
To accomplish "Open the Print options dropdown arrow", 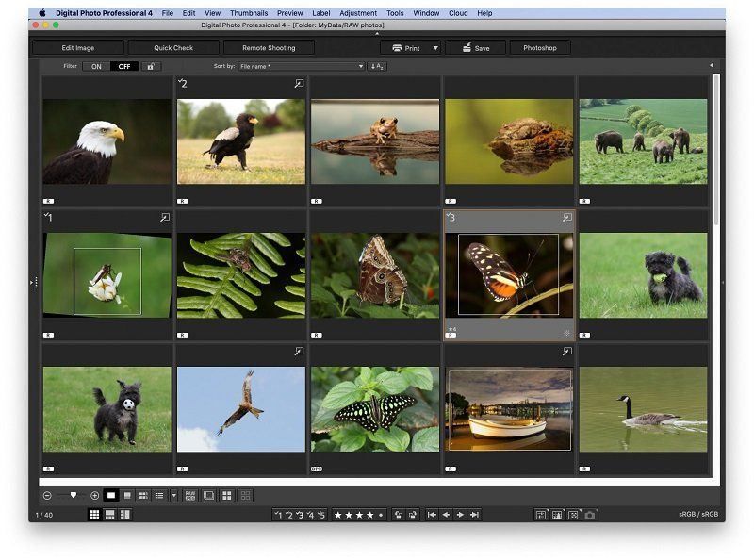I will (x=435, y=46).
